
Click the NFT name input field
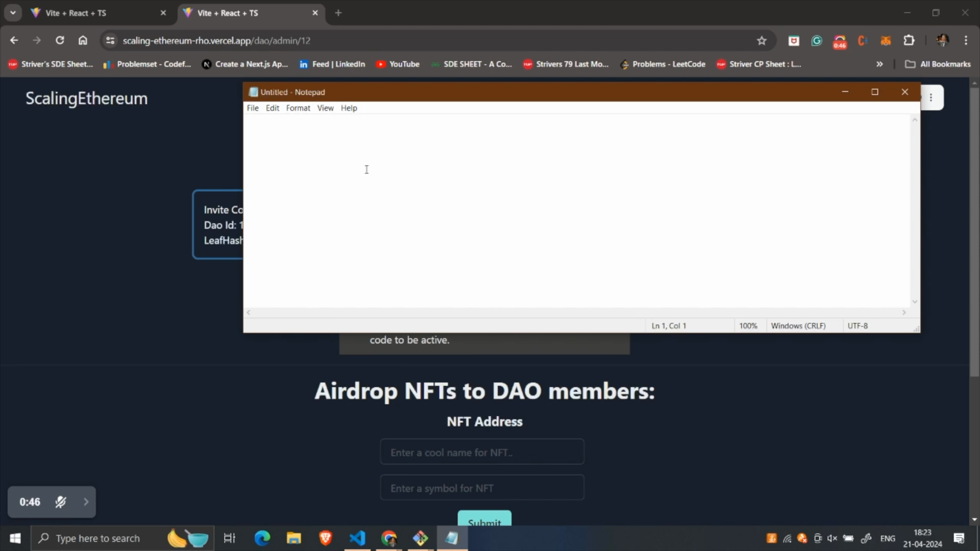click(482, 452)
